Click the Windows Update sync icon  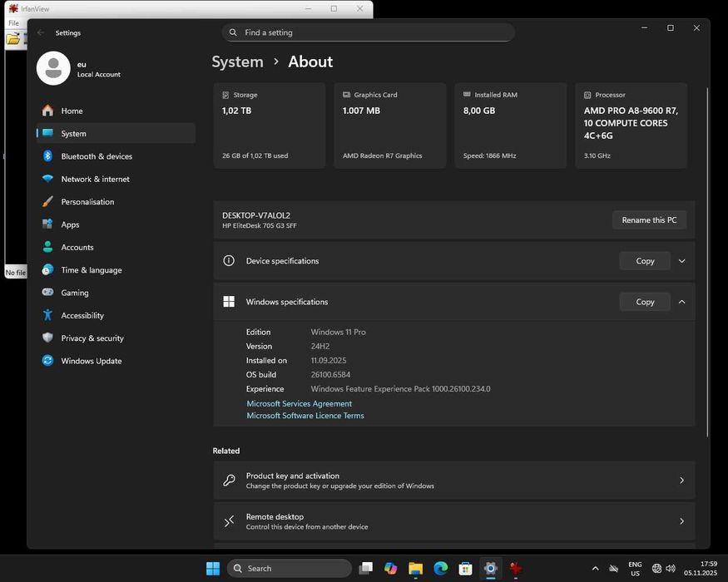[47, 361]
